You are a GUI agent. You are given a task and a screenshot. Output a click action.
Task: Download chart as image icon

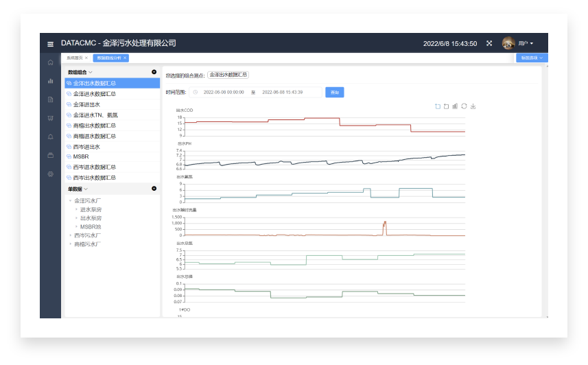(473, 106)
